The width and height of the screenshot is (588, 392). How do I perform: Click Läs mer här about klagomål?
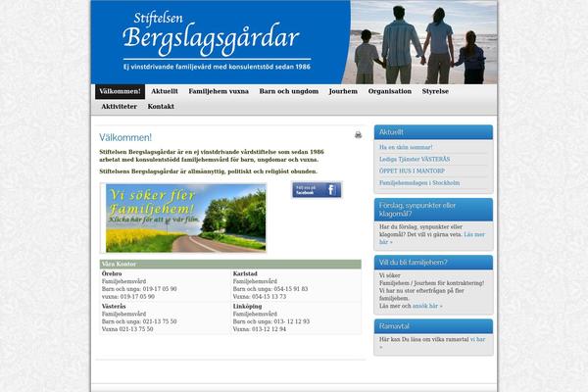click(474, 234)
